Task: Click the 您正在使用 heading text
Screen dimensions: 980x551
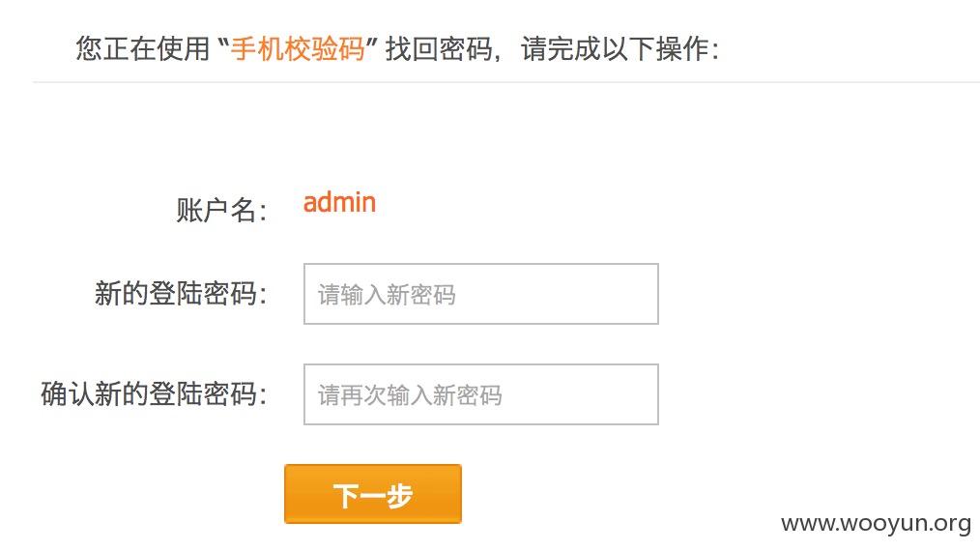Action: (x=142, y=48)
